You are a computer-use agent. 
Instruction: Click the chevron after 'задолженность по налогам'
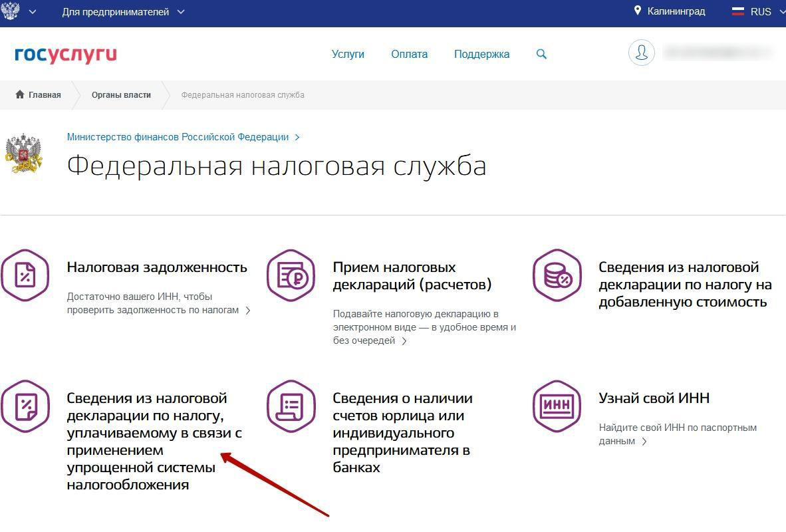coord(248,311)
